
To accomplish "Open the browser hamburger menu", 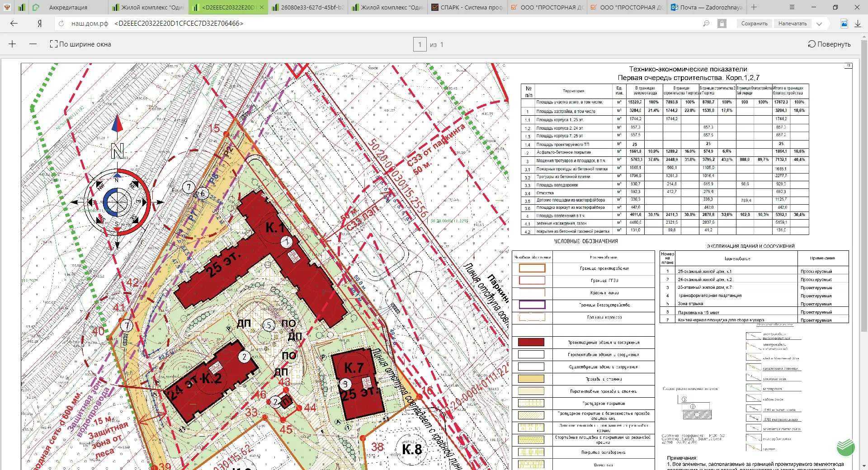I will coord(792,7).
